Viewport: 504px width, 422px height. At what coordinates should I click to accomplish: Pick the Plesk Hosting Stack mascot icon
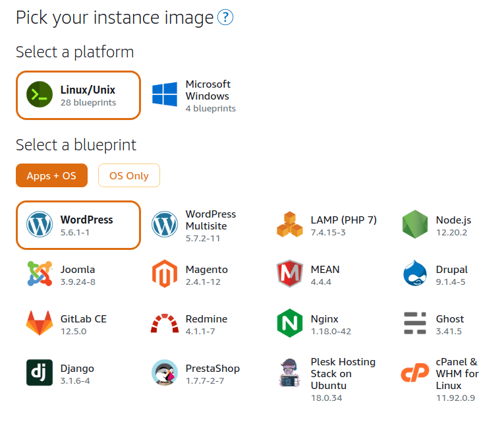[x=290, y=373]
